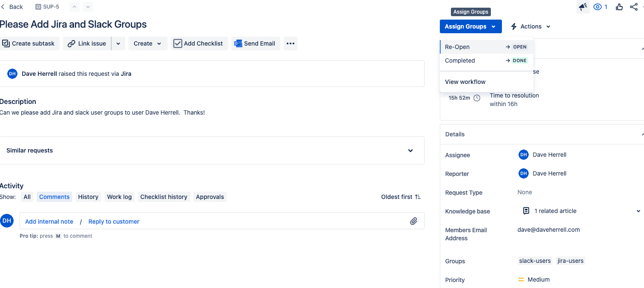
Task: Switch to the History activity tab
Action: point(88,197)
